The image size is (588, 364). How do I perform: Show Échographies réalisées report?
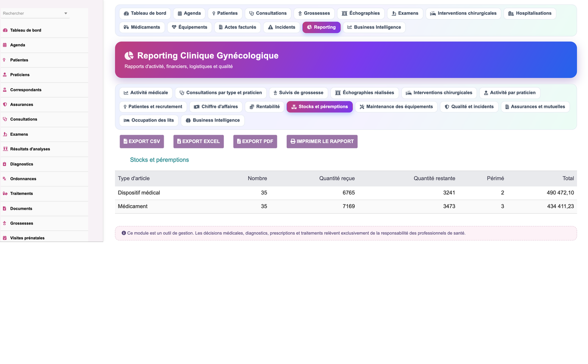(x=365, y=93)
